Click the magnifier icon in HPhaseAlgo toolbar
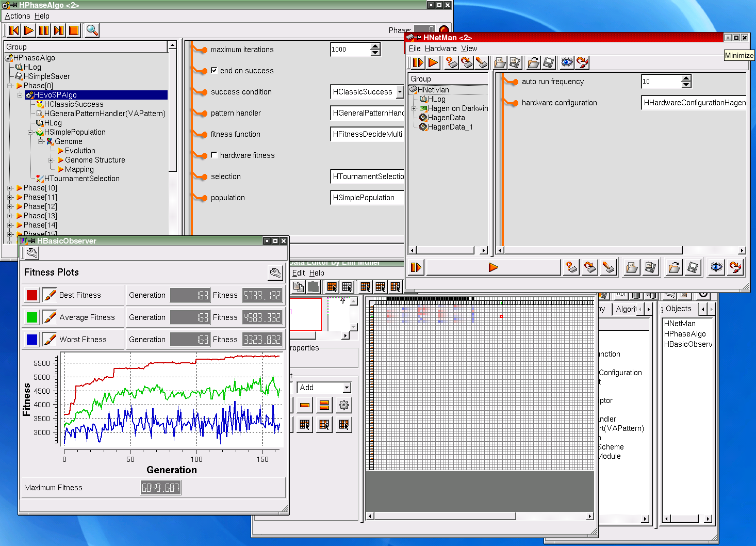 click(x=92, y=30)
